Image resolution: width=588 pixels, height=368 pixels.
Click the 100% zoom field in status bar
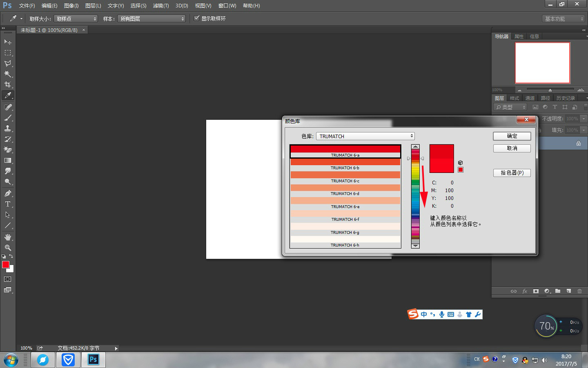(x=26, y=348)
